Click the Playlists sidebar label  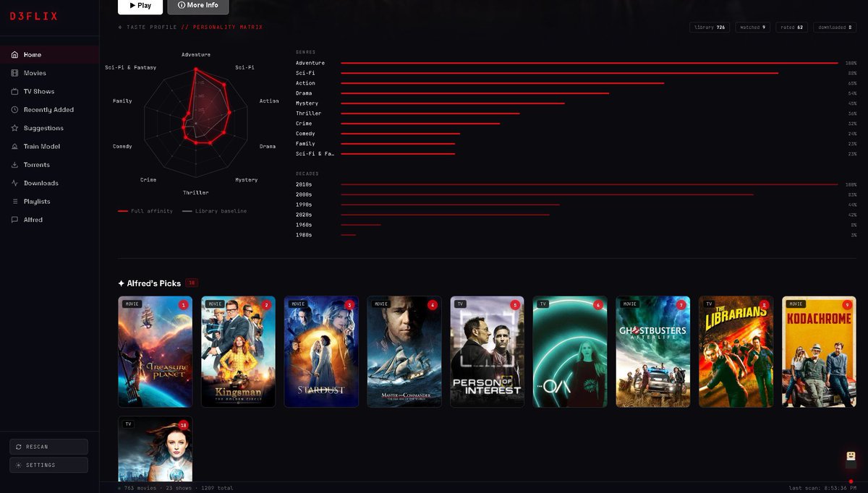37,202
